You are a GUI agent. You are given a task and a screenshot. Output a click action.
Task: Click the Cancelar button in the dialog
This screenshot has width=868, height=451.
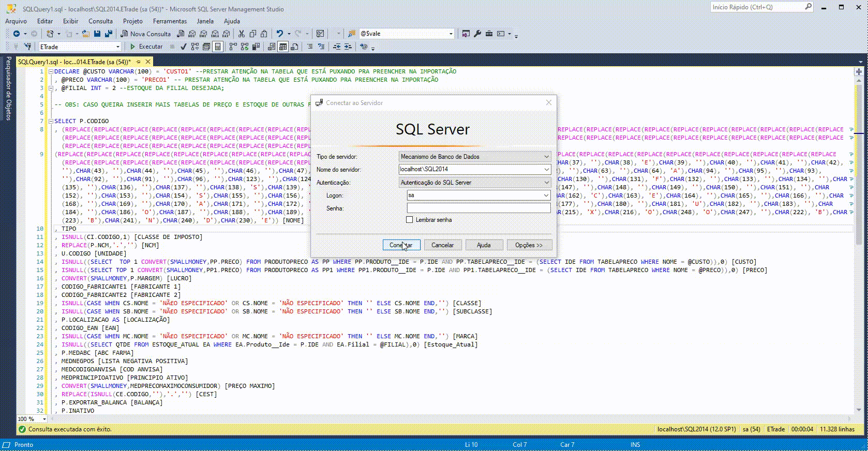point(443,245)
